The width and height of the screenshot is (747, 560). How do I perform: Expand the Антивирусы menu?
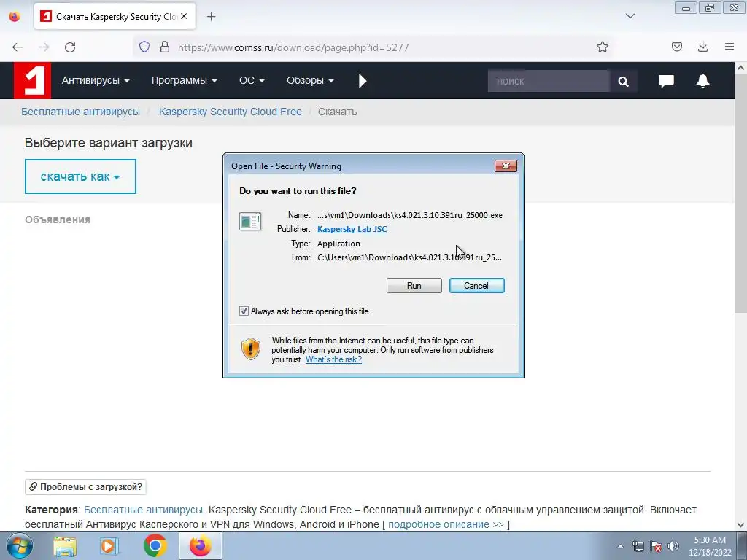(96, 80)
